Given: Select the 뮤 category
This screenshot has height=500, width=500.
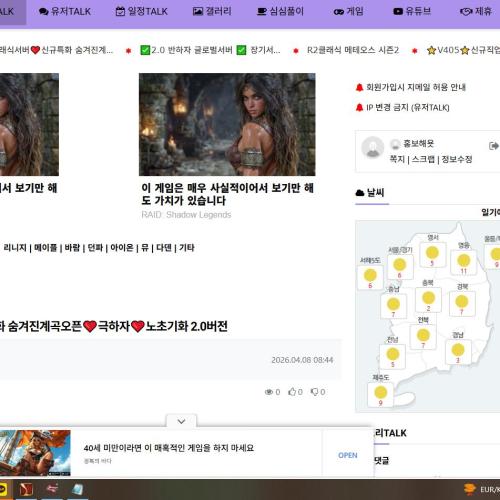Looking at the screenshot, I should tap(145, 248).
